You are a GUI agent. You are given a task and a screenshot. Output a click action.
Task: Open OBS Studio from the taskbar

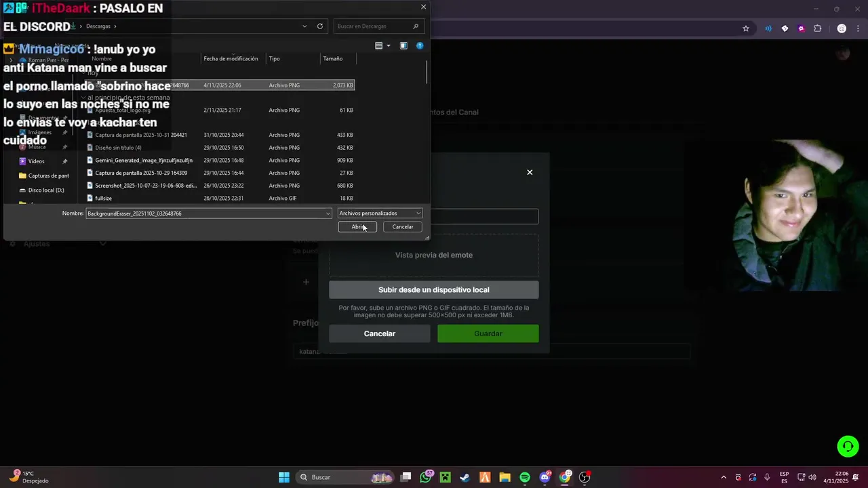[585, 477]
